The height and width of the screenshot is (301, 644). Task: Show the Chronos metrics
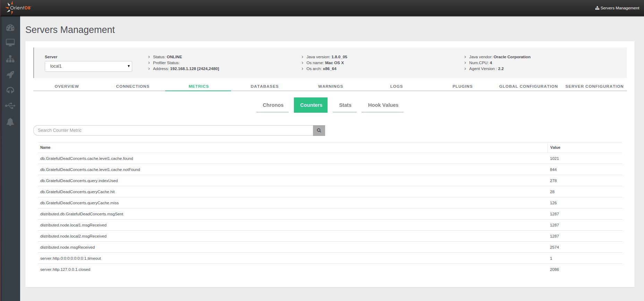click(273, 105)
